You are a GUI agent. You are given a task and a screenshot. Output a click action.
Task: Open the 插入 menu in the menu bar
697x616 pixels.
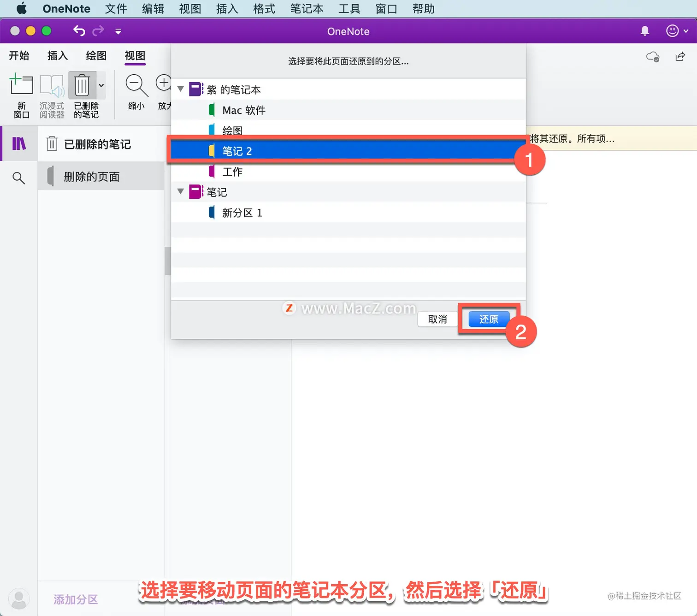227,8
